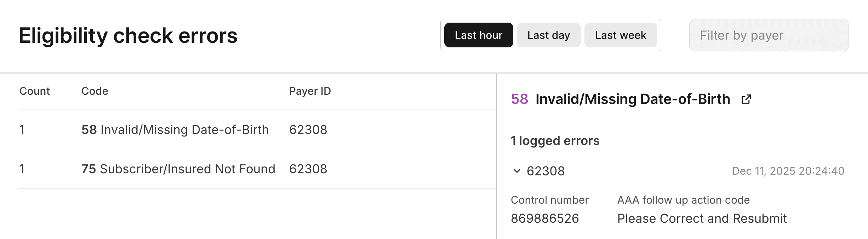Viewport: 868px width, 239px height.
Task: Click the Payer ID column header
Action: click(x=310, y=91)
